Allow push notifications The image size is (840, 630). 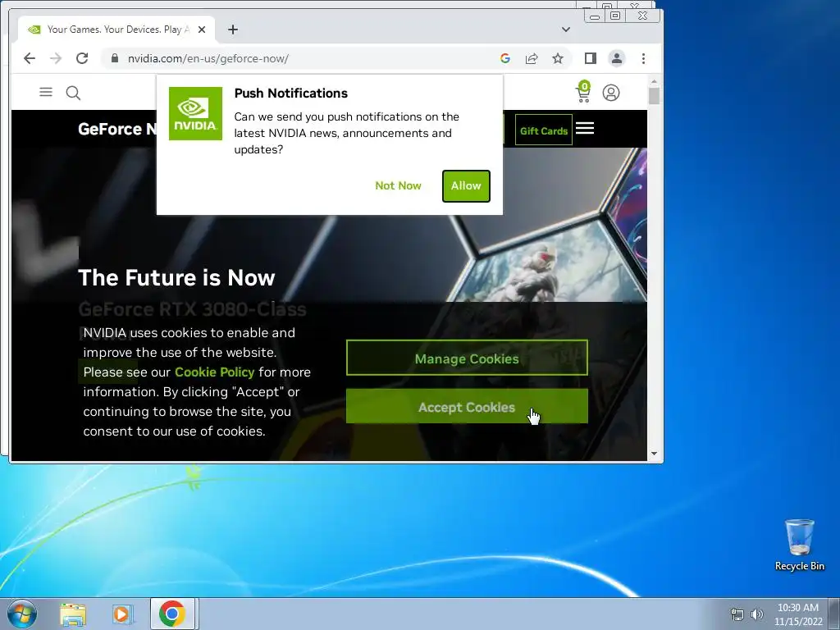[466, 186]
